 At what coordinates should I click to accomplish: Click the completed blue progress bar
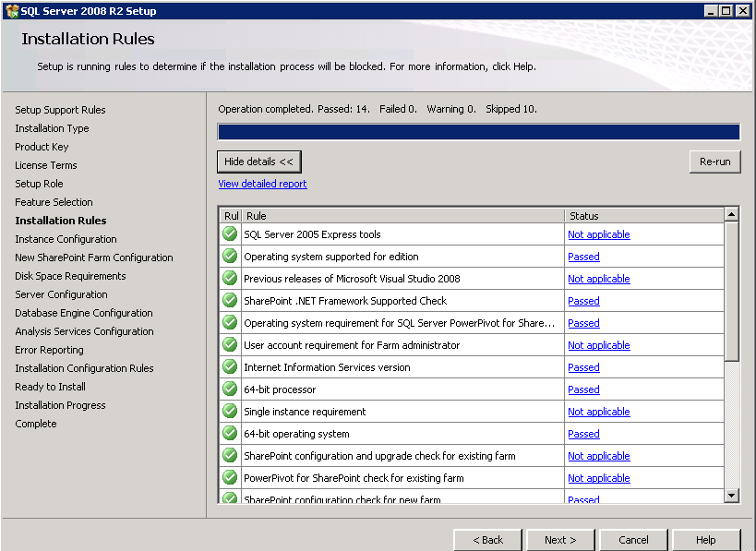click(479, 132)
